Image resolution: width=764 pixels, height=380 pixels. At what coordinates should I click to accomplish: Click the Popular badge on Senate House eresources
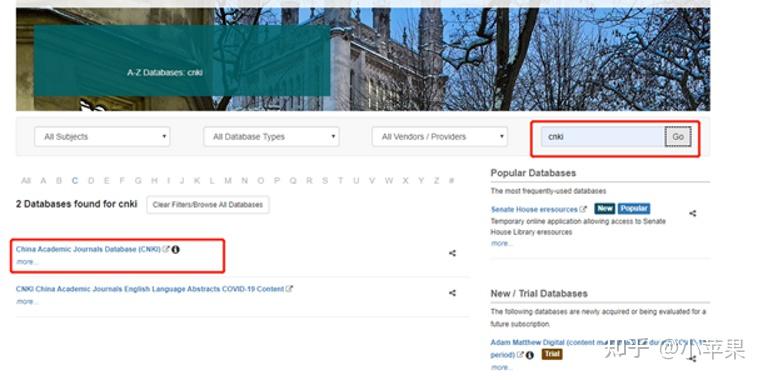point(634,209)
